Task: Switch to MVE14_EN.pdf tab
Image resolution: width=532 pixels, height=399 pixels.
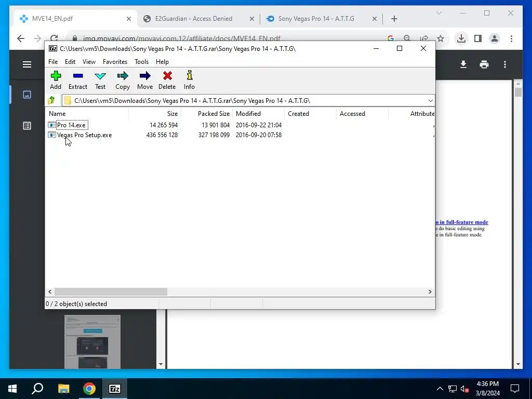Action: click(x=74, y=19)
